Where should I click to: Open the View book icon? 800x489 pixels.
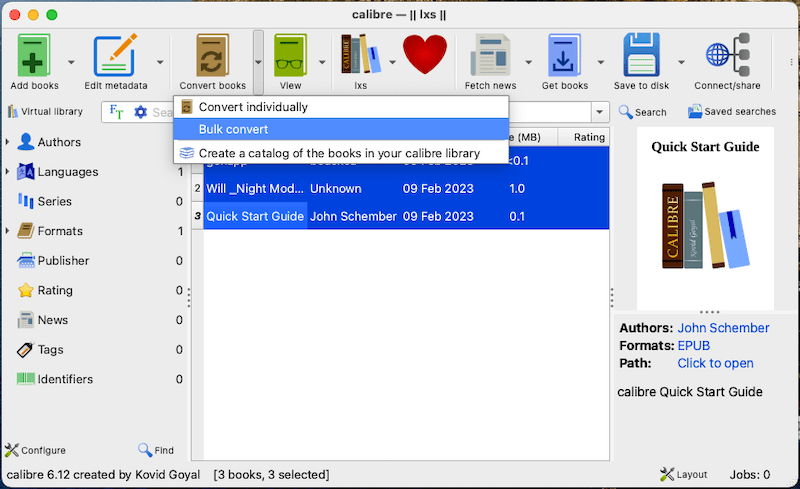pyautogui.click(x=290, y=55)
